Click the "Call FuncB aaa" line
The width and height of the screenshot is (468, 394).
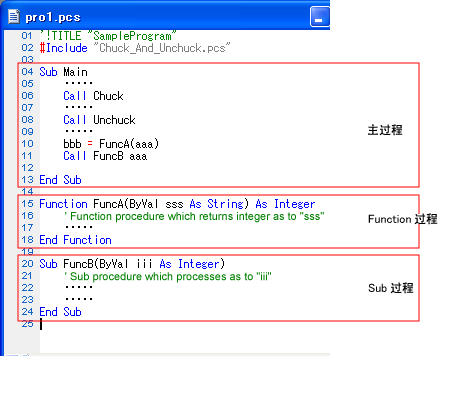click(x=105, y=156)
